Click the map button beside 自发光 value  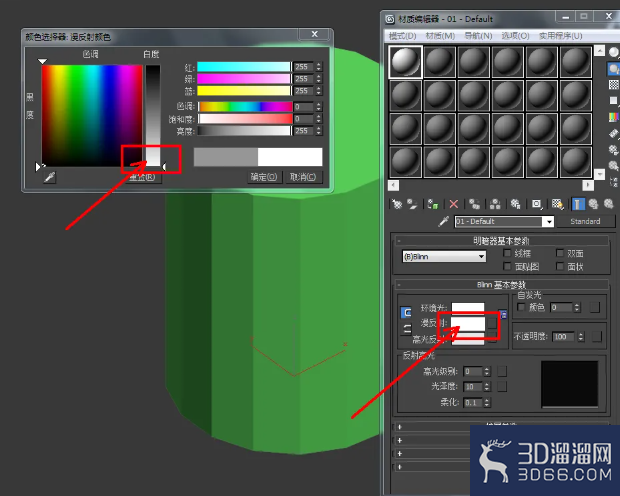click(x=595, y=307)
